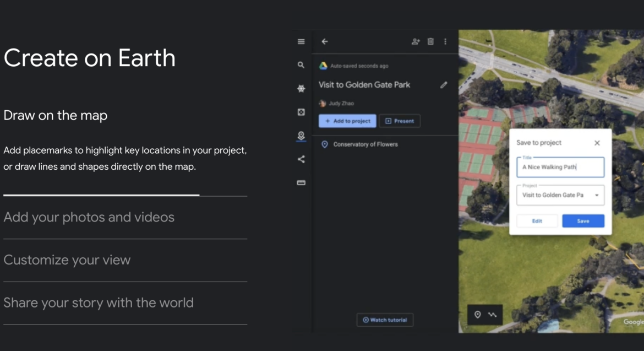Expand the Add your photos and videos section
This screenshot has width=644, height=351.
pyautogui.click(x=89, y=217)
